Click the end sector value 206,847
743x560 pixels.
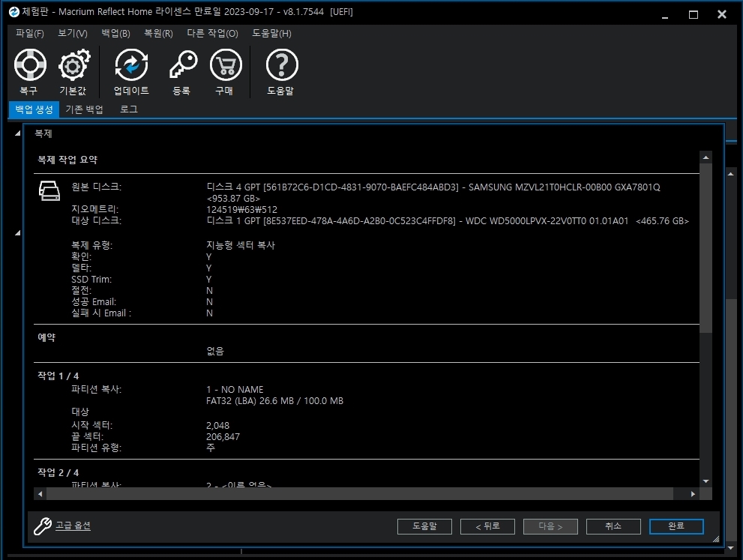223,437
